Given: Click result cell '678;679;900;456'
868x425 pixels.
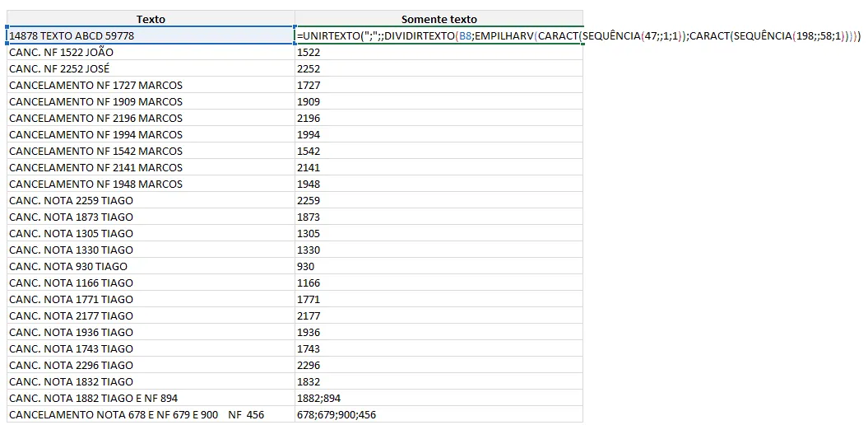Looking at the screenshot, I should click(439, 414).
